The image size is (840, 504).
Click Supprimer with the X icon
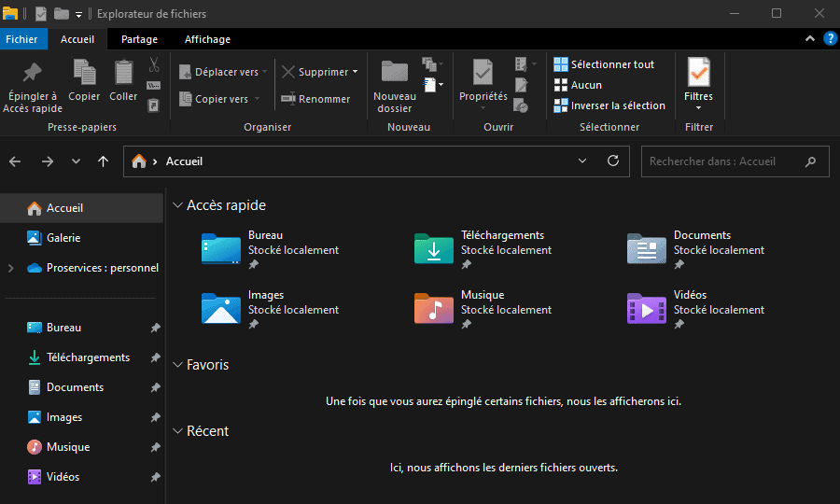315,72
